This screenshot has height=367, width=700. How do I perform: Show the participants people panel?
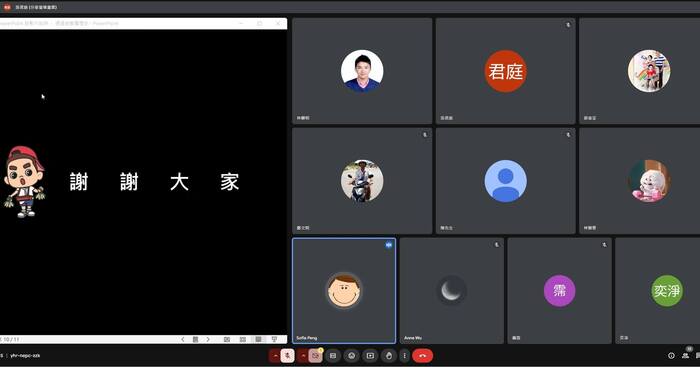pyautogui.click(x=685, y=356)
